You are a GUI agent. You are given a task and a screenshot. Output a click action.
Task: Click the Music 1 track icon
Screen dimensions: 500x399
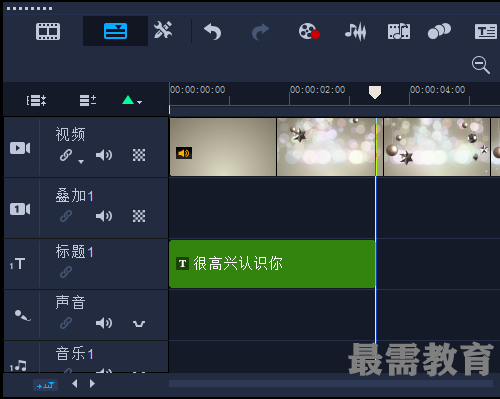18,366
